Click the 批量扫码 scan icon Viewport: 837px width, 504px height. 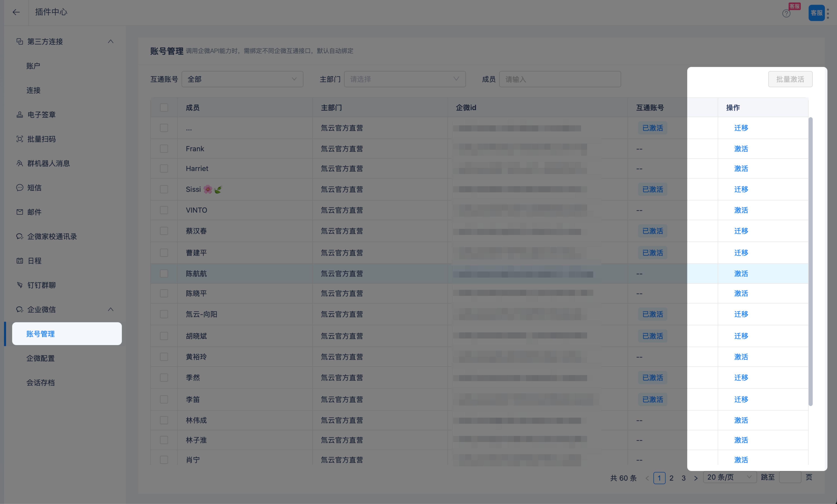coord(20,139)
